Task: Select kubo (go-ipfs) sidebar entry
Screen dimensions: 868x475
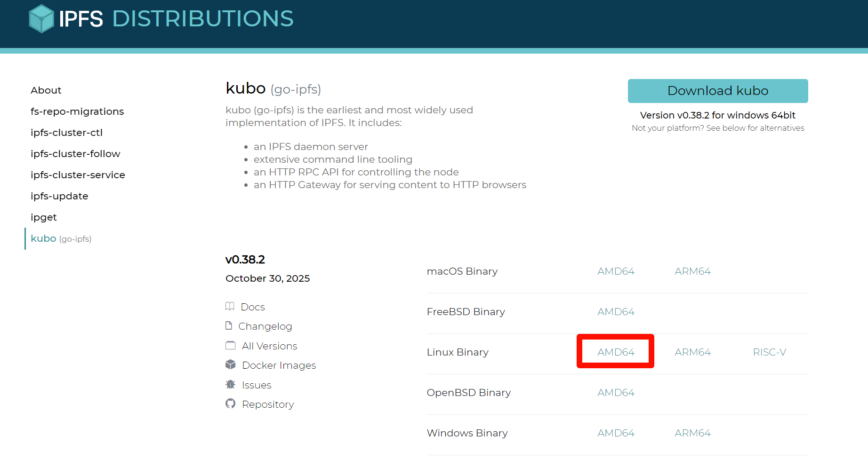Action: tap(61, 238)
